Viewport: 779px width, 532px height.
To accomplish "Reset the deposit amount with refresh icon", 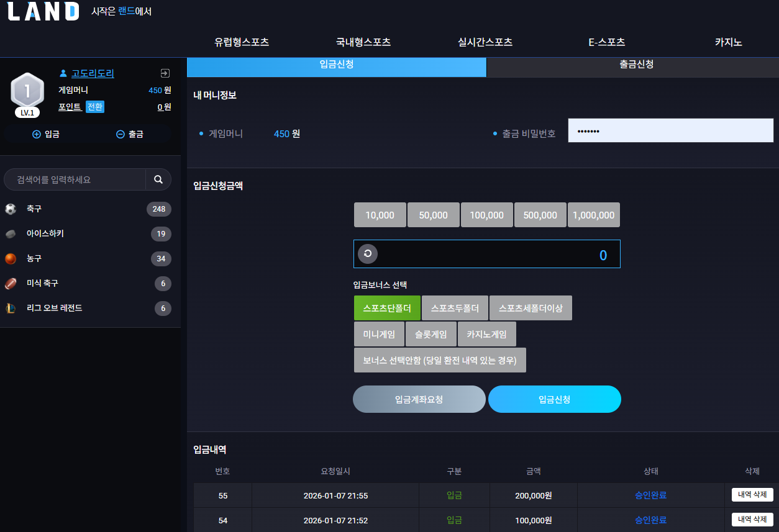I will click(x=368, y=253).
